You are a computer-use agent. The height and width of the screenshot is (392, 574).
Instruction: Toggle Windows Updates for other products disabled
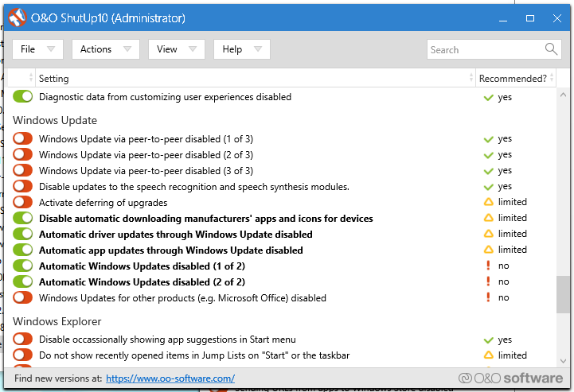coord(23,297)
